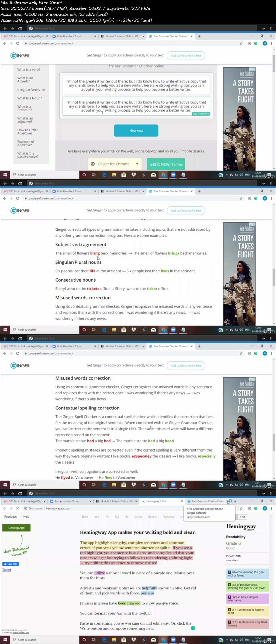Open What is the passive voice? link
The width and height of the screenshot is (276, 644).
pyautogui.click(x=28, y=155)
